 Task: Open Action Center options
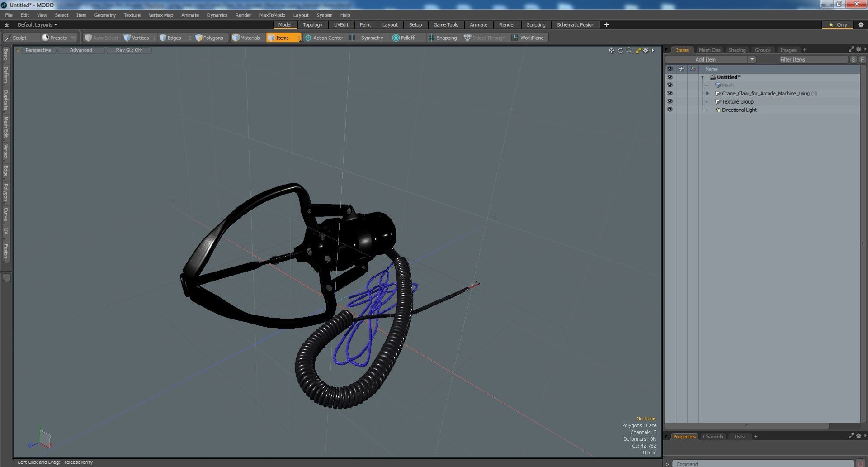point(324,38)
